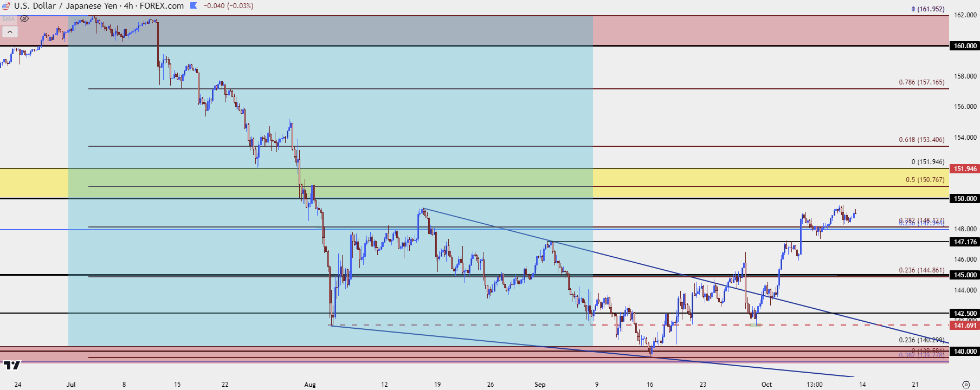Click the 0.5 (150.767) Fibonacci label
The height and width of the screenshot is (390, 980).
pos(925,180)
